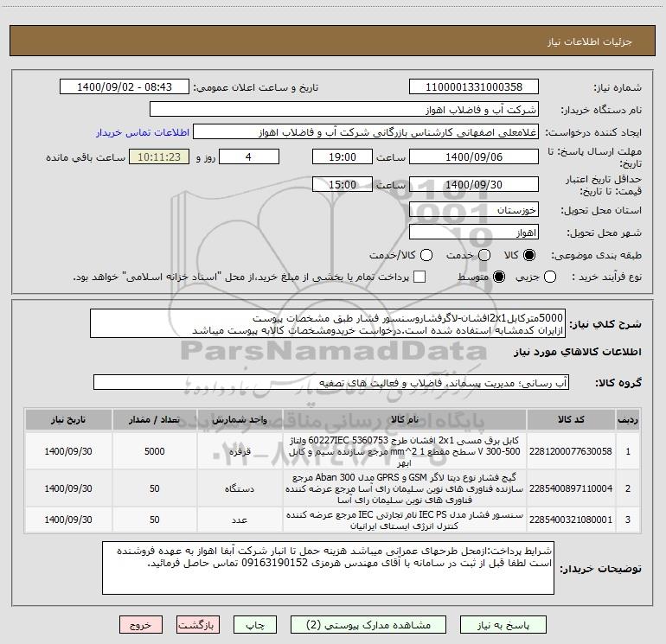
Task: Click the توضیحات خریدار notes box
Action: pos(328,568)
